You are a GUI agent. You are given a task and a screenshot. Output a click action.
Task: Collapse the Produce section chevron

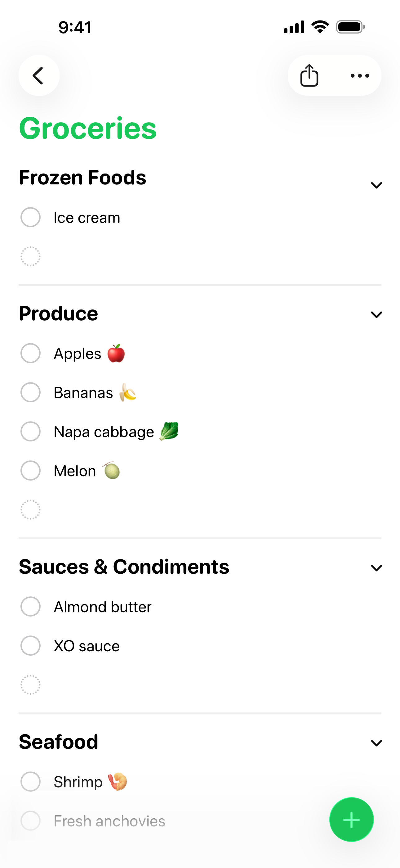376,314
